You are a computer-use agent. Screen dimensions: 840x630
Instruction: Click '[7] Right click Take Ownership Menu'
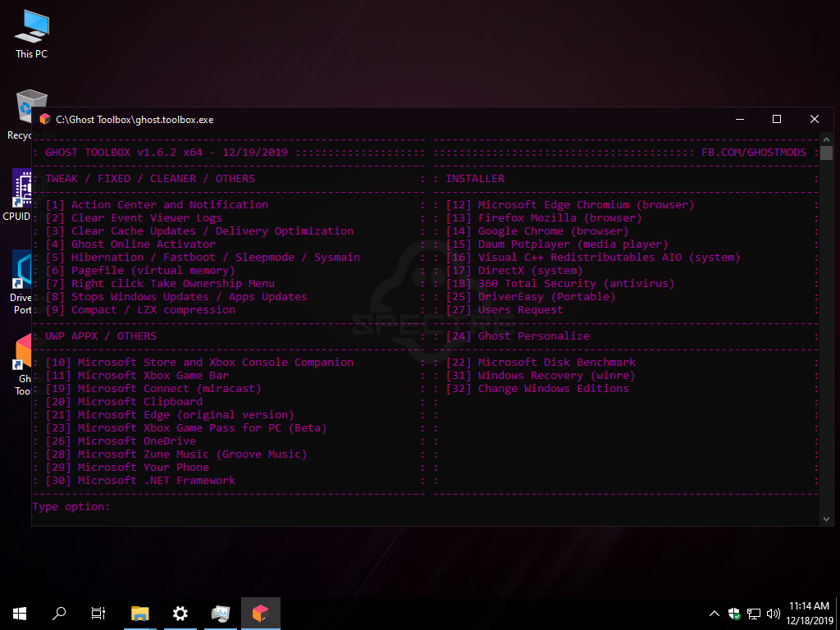pyautogui.click(x=160, y=283)
